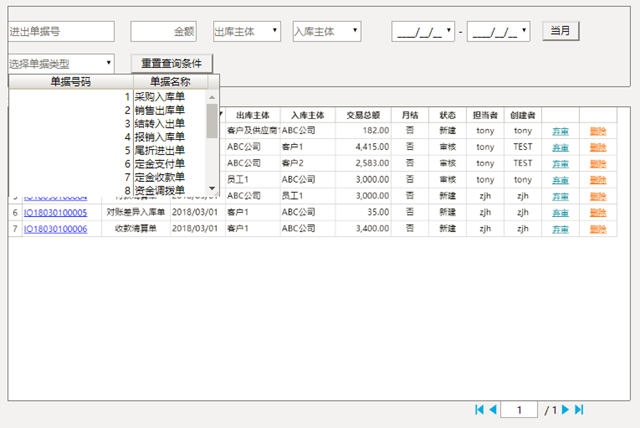Click scroll-down arrow in document type list
Viewport: 640px width, 428px height.
tap(212, 188)
